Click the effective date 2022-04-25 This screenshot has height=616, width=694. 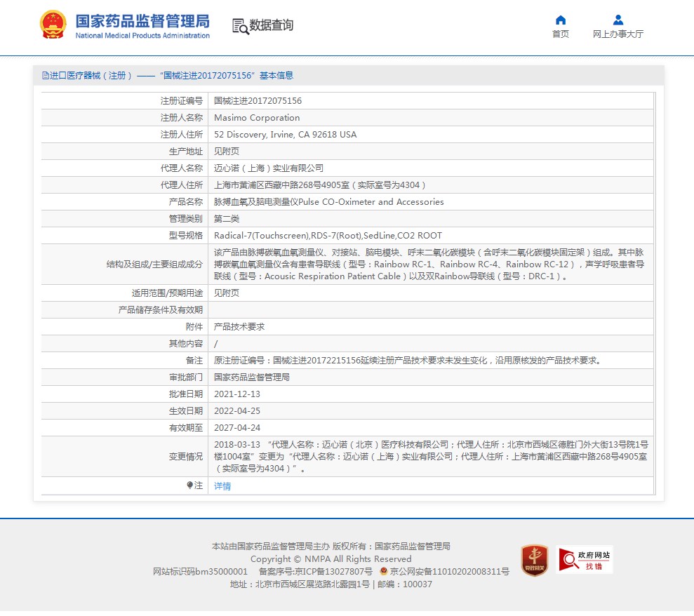click(x=237, y=410)
